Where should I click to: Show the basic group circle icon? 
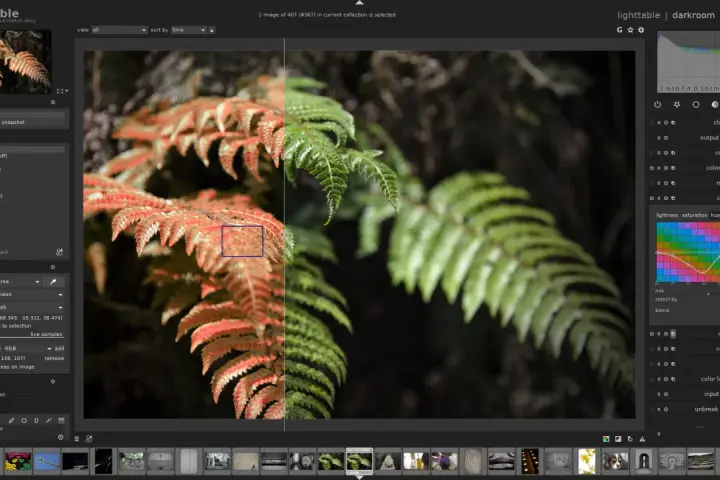[696, 105]
